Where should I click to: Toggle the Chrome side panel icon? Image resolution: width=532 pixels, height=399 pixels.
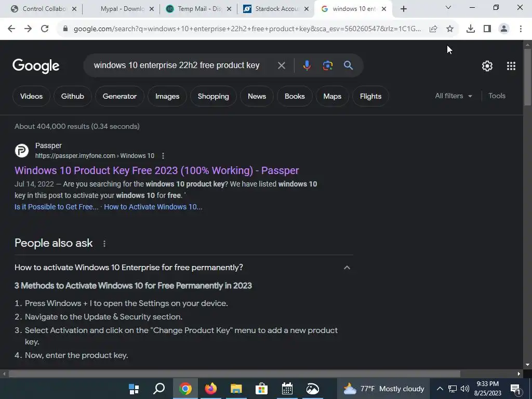487,29
